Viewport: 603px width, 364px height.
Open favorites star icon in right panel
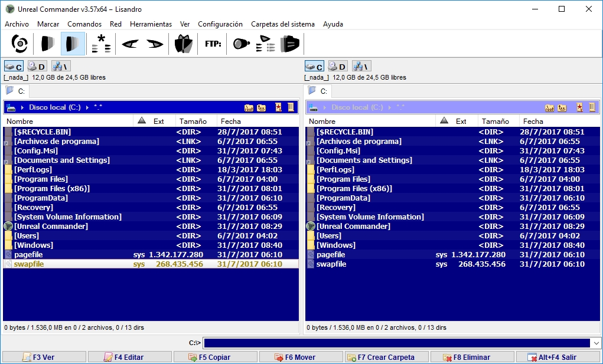point(579,107)
